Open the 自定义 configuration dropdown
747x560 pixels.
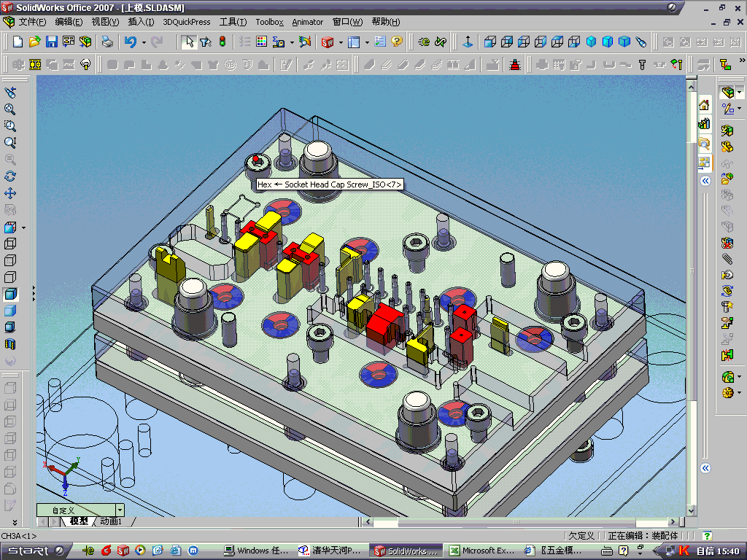point(120,510)
